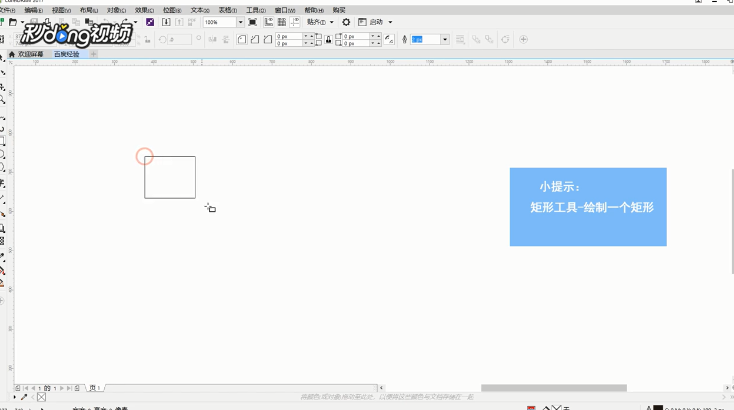This screenshot has width=734, height=410.
Task: Click the purple search content icon
Action: pos(150,22)
